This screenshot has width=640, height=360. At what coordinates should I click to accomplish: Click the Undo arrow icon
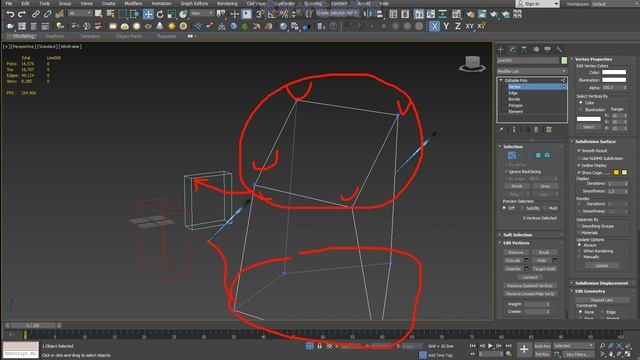click(x=10, y=14)
